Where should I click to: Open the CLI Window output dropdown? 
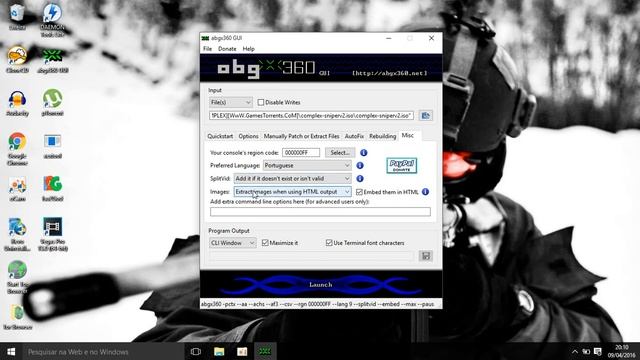coord(232,243)
